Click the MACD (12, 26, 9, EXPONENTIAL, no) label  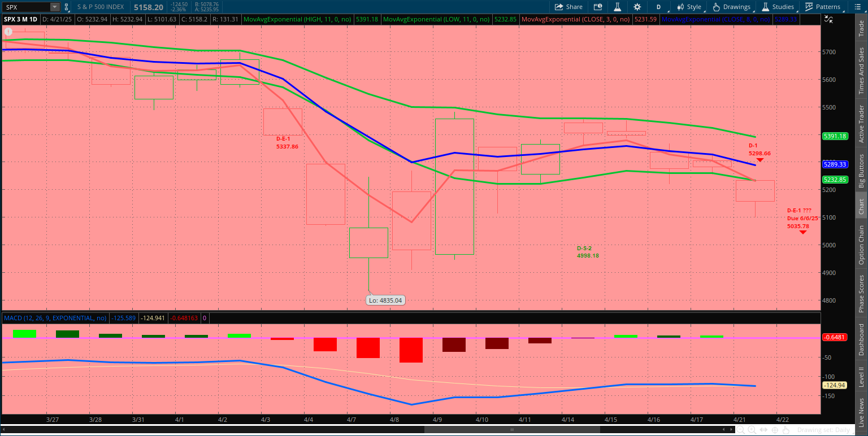click(55, 318)
